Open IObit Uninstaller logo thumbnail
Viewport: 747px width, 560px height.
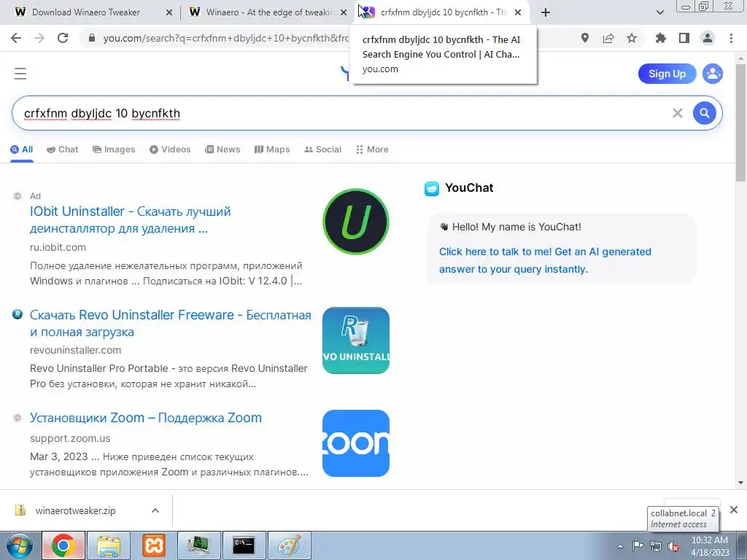pyautogui.click(x=356, y=222)
